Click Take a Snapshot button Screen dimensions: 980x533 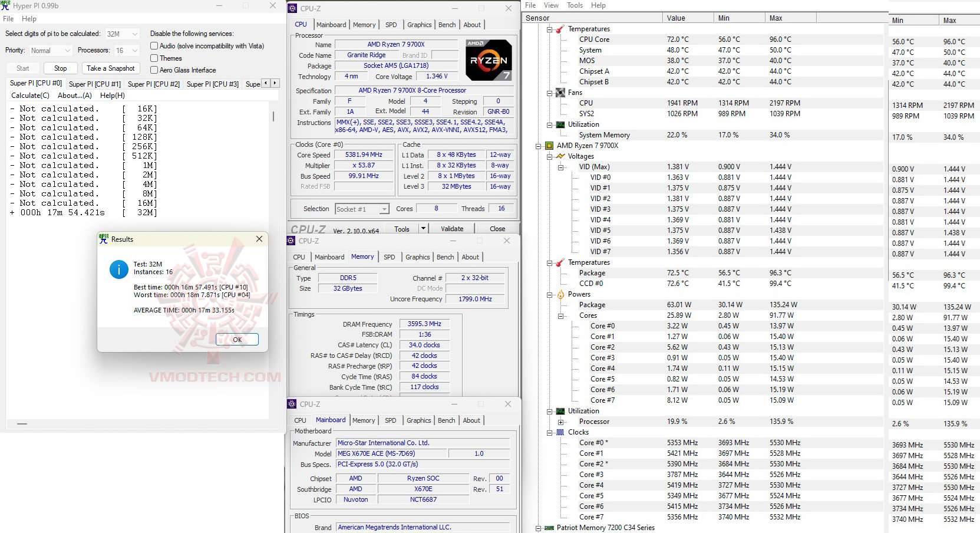111,68
